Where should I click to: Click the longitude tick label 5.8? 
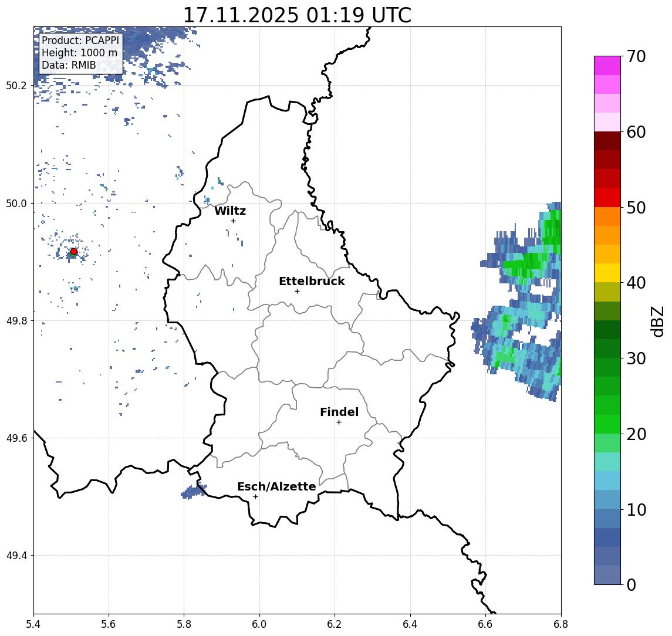click(184, 624)
